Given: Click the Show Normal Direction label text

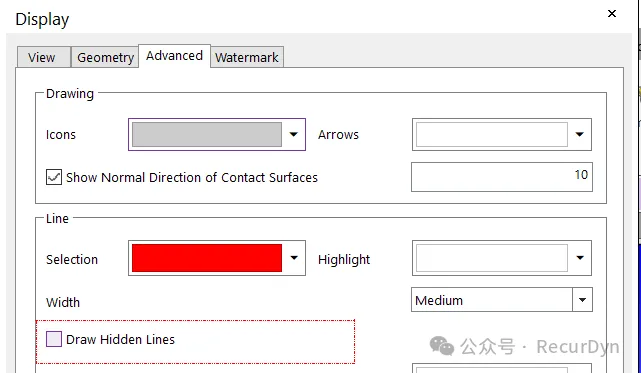Looking at the screenshot, I should point(192,178).
